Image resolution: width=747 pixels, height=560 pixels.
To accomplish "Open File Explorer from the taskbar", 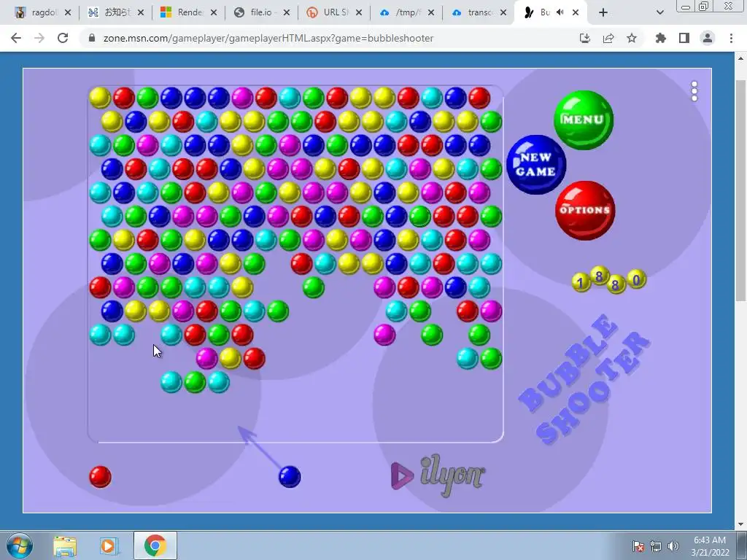I will (x=65, y=545).
